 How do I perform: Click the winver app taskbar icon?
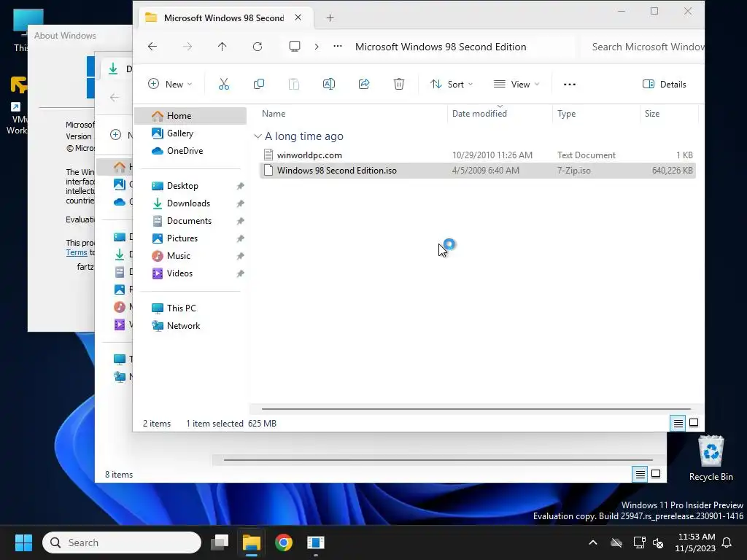coord(315,542)
